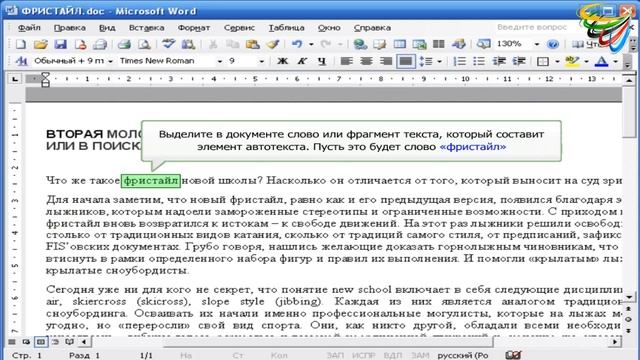640x360 pixels.
Task: Toggle justified alignment
Action: 406,61
